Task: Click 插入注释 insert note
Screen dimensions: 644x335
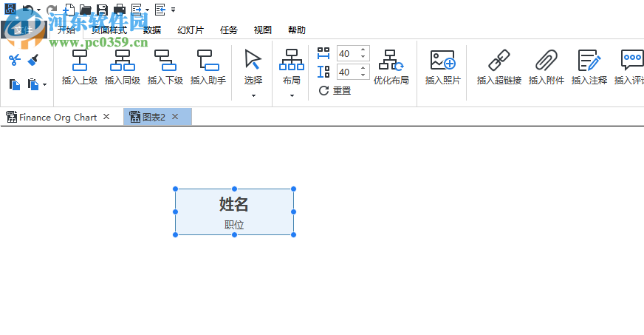Action: coord(589,67)
